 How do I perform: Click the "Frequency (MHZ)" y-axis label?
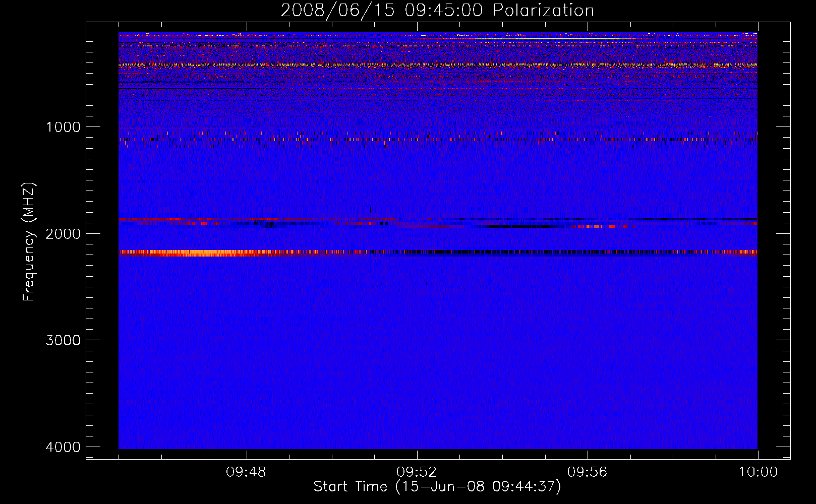(x=29, y=242)
